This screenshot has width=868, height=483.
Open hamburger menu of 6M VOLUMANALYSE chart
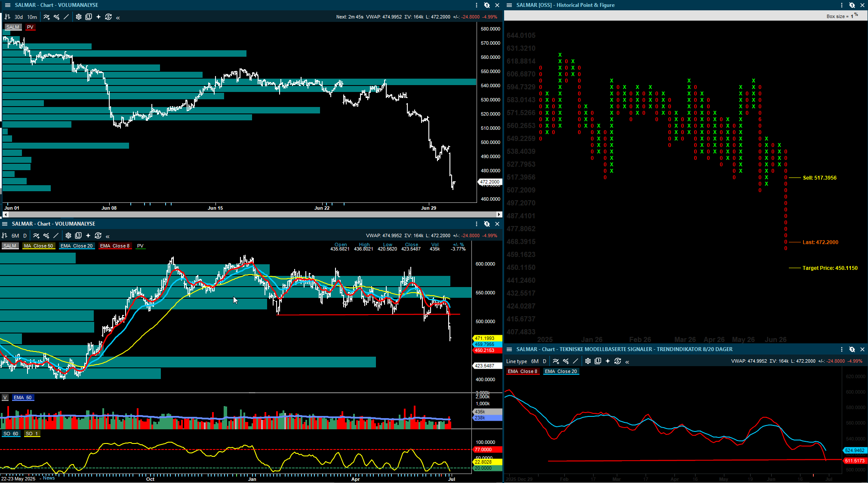(x=5, y=224)
